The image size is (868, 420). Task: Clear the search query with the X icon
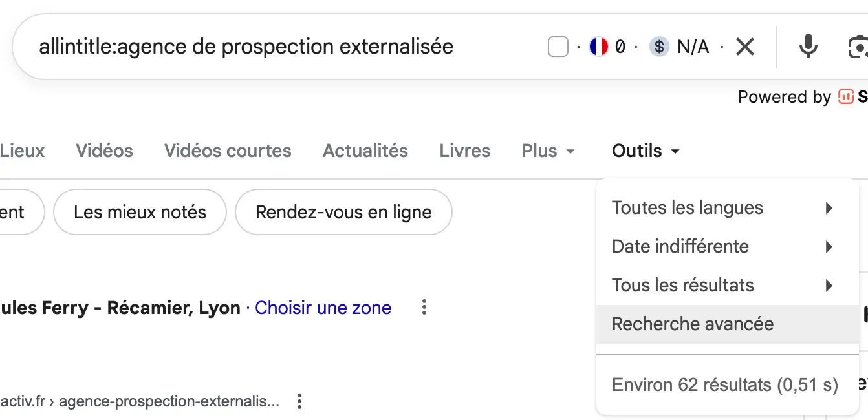[745, 46]
